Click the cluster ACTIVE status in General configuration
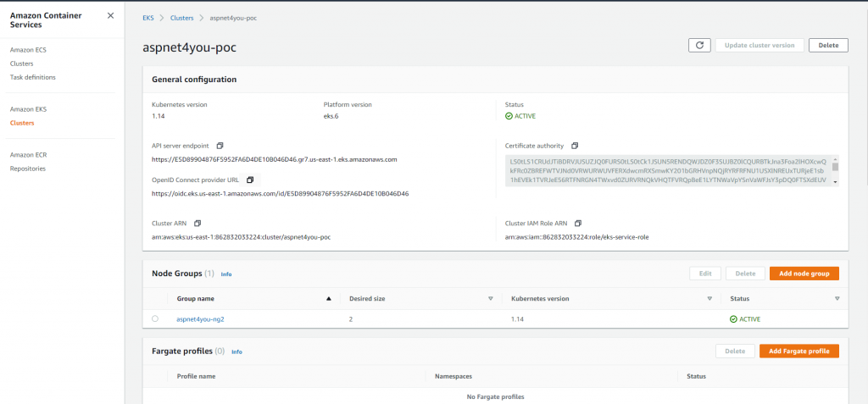 pos(520,116)
